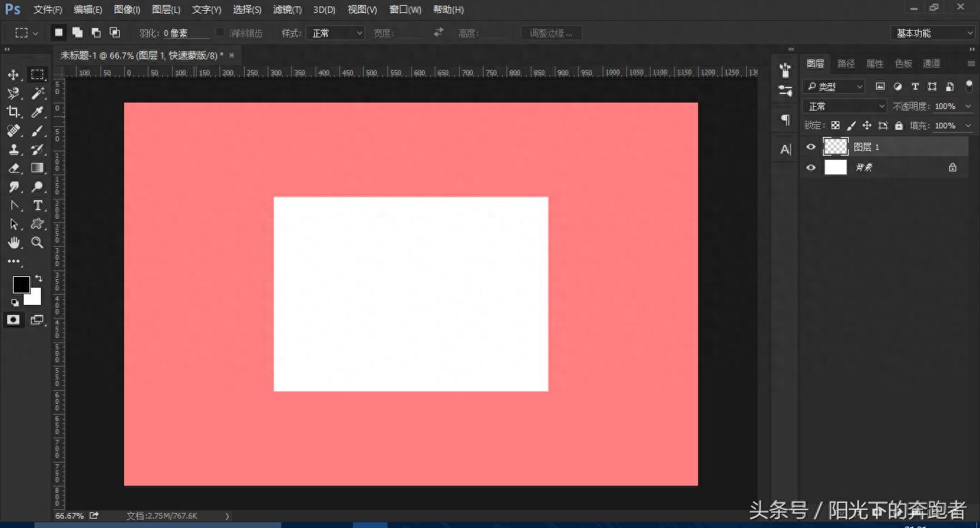Image resolution: width=980 pixels, height=528 pixels.
Task: Hide the 背景 layer visibility
Action: pos(811,167)
